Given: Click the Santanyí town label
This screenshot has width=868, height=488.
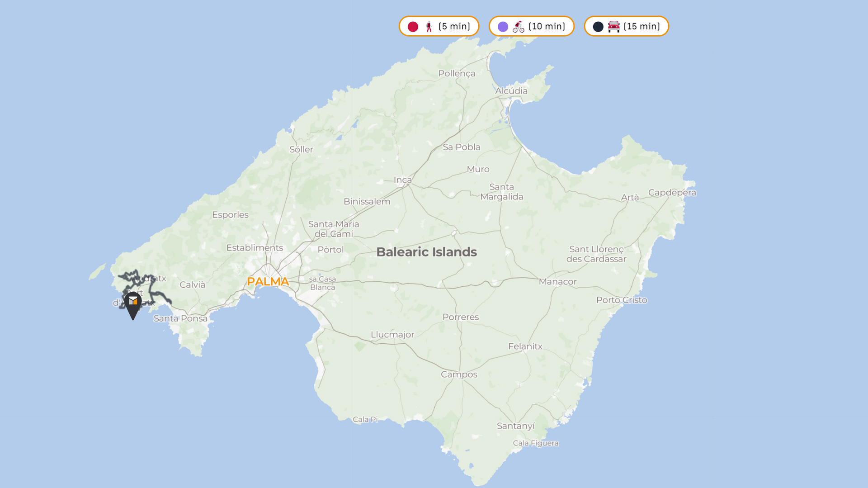Looking at the screenshot, I should (515, 426).
